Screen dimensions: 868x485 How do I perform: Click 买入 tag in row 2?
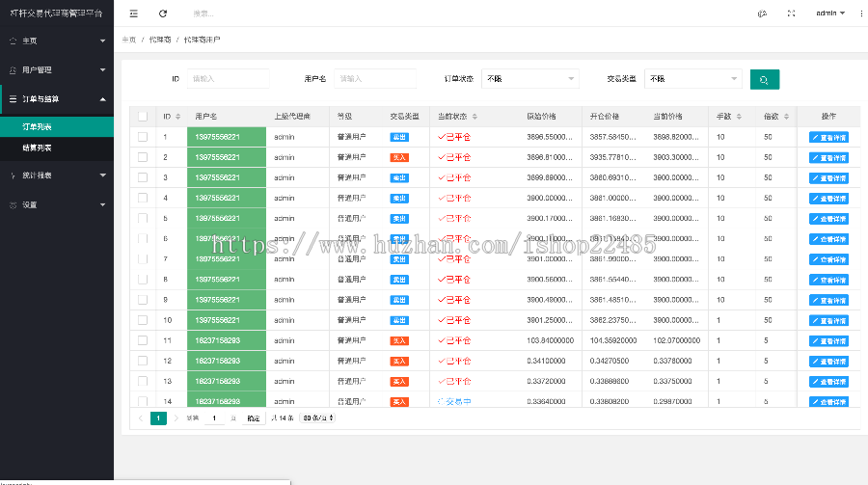coord(399,158)
